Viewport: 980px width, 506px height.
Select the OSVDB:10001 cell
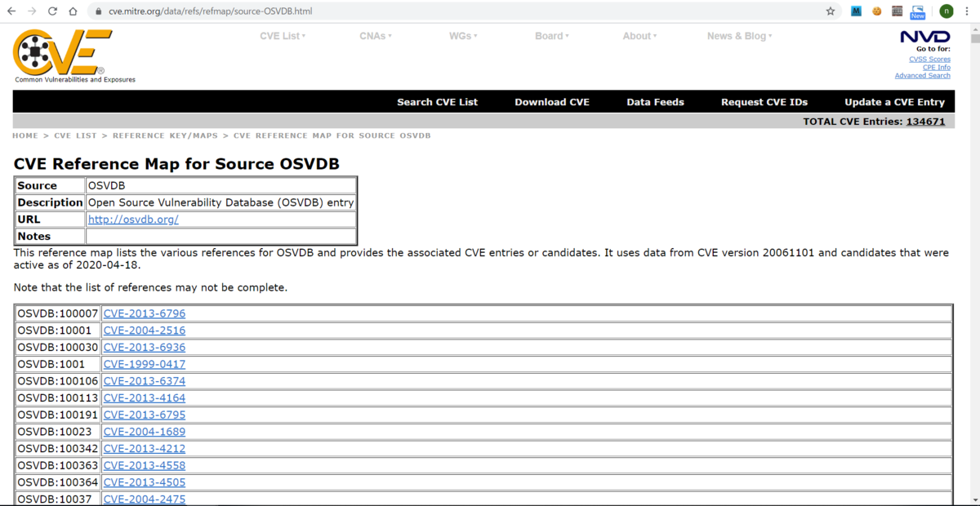click(x=58, y=331)
